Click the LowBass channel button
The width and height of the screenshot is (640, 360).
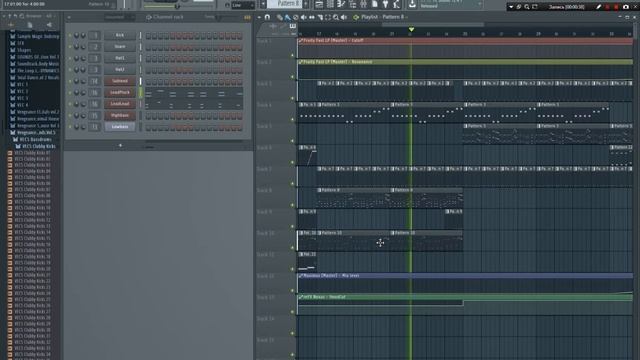120,127
